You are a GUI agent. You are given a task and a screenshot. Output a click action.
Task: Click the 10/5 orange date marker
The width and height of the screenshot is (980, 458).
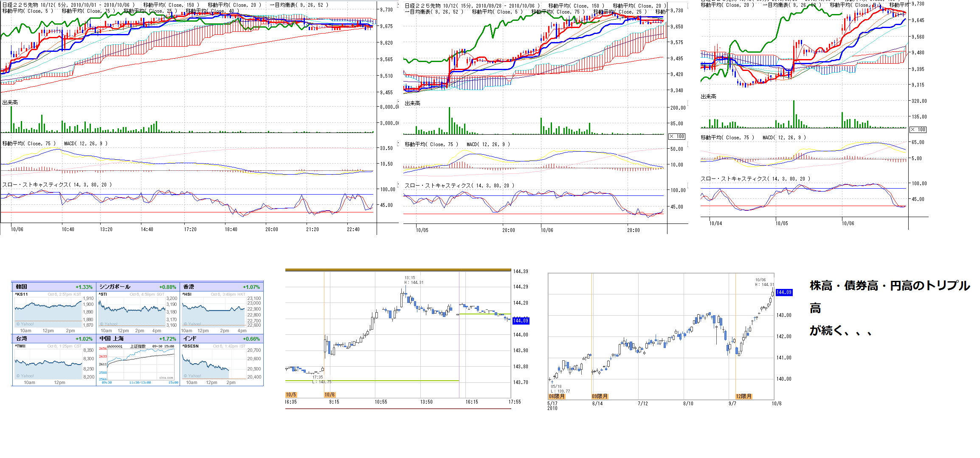291,395
